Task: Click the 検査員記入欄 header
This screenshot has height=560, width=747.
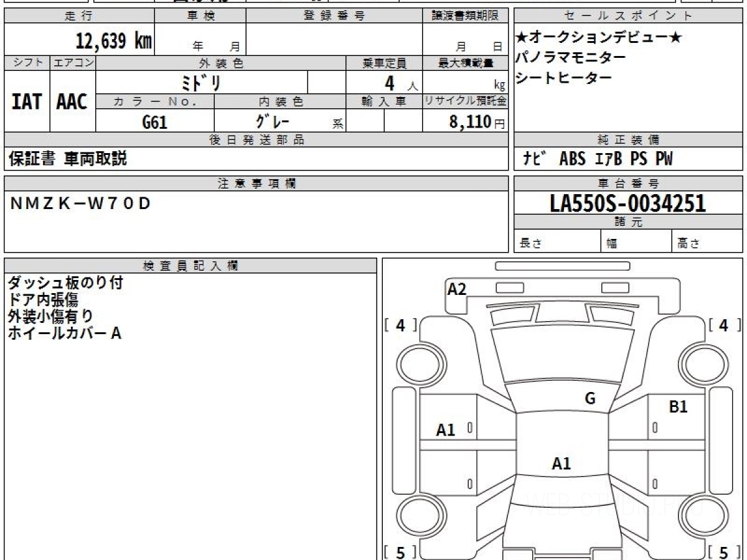Action: tap(190, 266)
